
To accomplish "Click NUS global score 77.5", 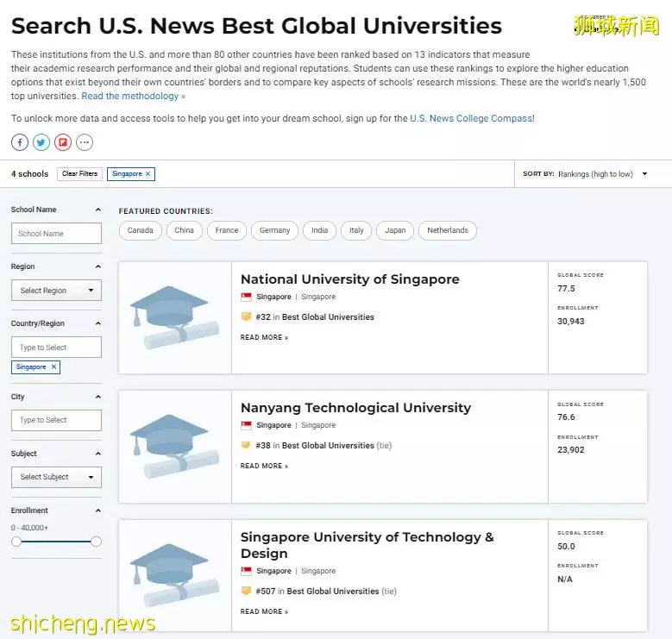I will pos(566,289).
